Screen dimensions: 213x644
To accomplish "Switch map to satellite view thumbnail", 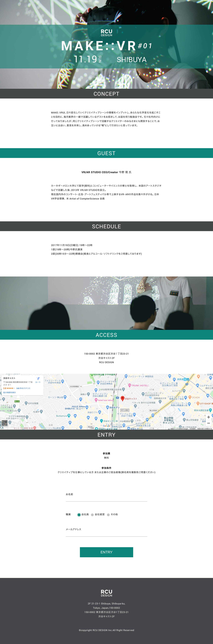I will click(x=5, y=423).
